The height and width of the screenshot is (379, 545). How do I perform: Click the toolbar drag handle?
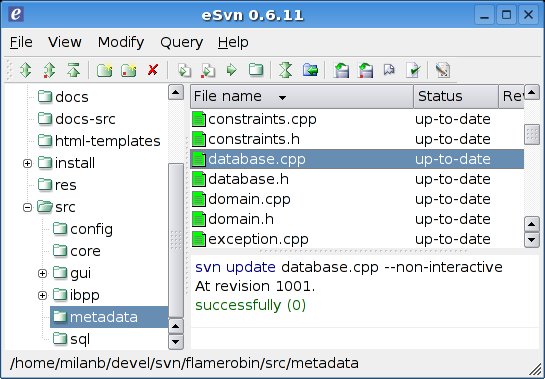[9, 70]
